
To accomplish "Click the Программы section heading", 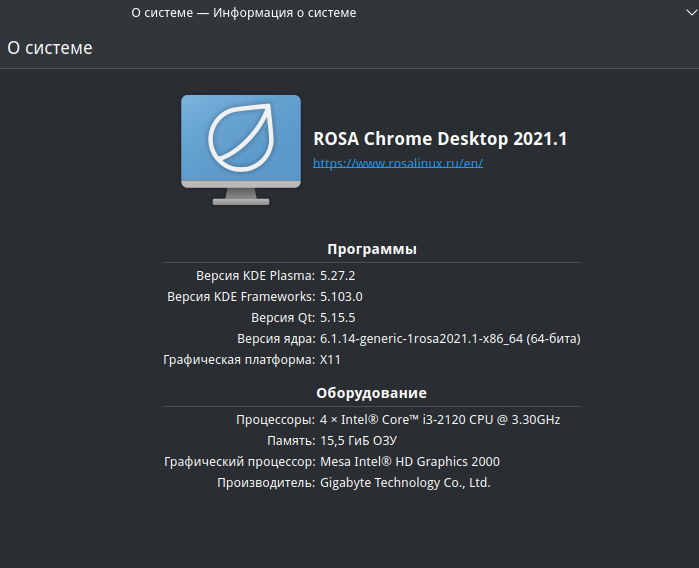I will coord(372,249).
